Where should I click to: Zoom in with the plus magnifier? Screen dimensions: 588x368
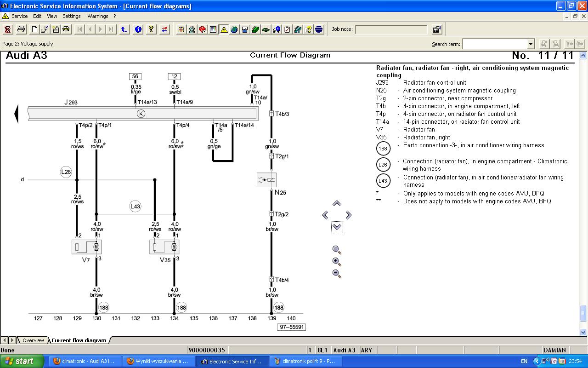[x=337, y=262]
